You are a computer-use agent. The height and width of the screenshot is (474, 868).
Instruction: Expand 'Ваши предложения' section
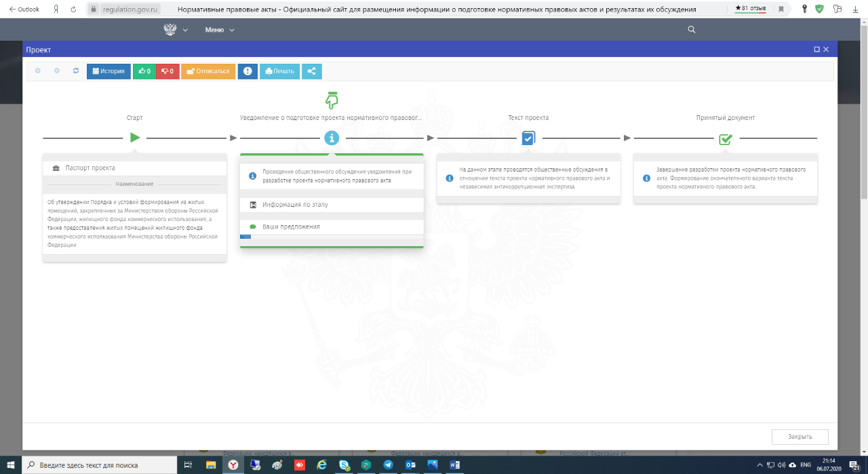[x=332, y=226]
